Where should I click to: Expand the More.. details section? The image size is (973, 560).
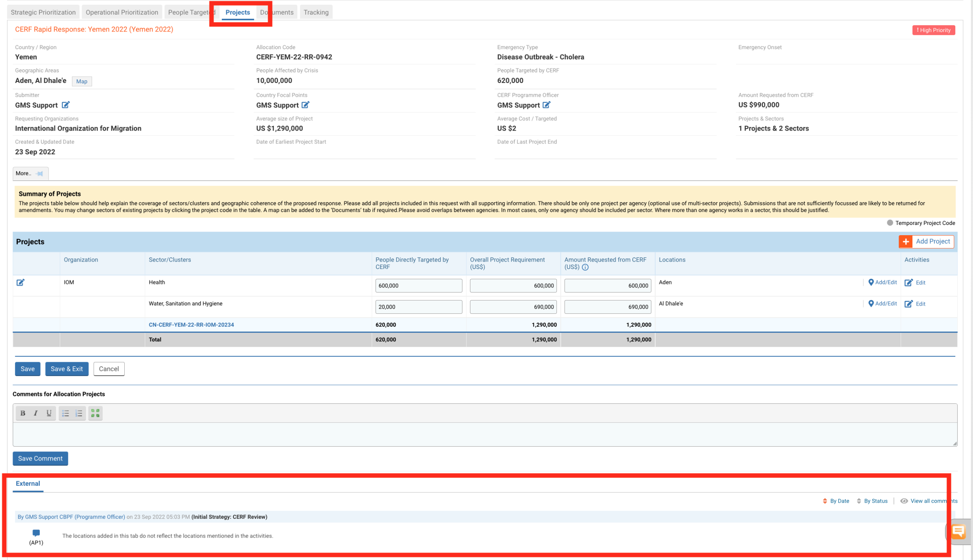coord(30,173)
